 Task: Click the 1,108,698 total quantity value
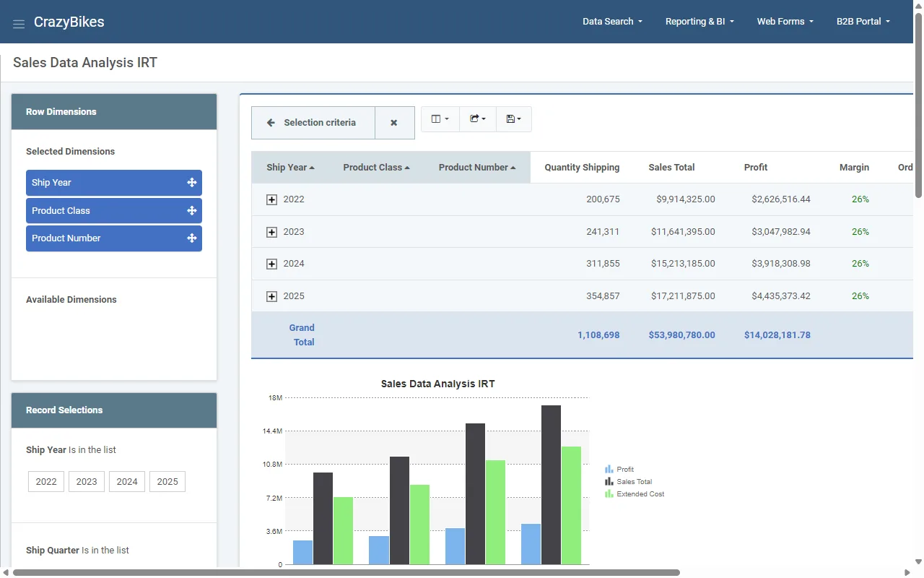598,335
